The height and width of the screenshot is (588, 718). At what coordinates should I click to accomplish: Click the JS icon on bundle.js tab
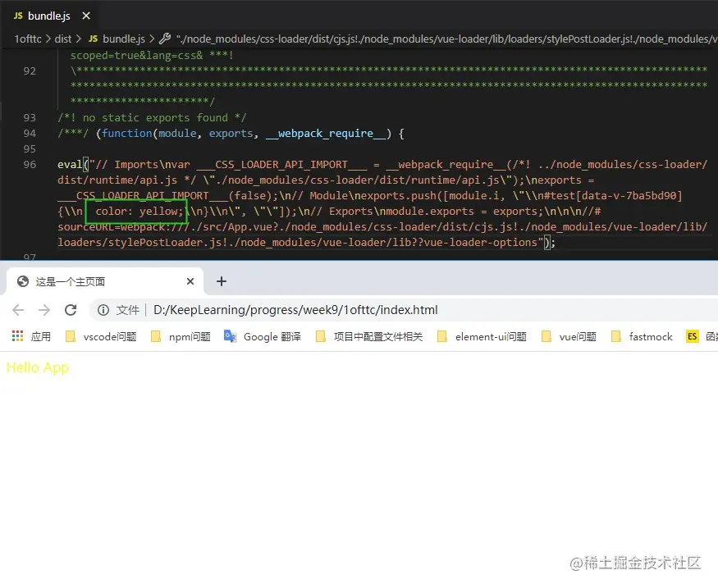[x=18, y=16]
